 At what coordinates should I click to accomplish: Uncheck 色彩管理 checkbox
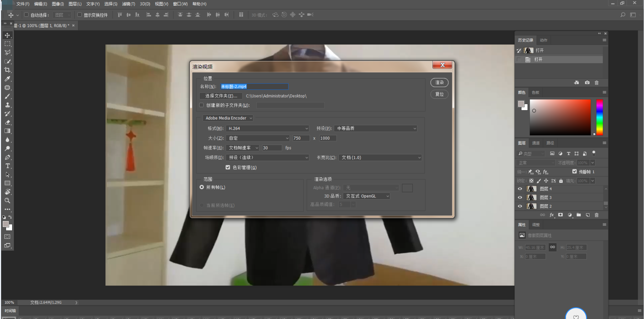[228, 167]
